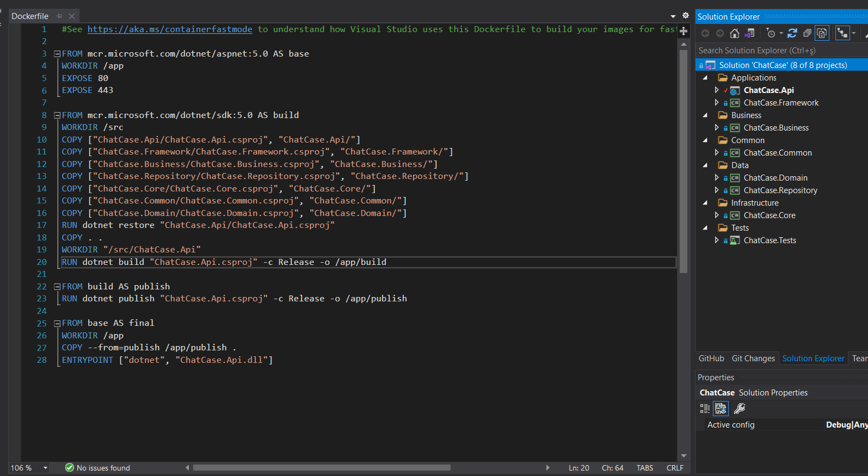The image size is (868, 476).
Task: Click the CRLF line ending indicator
Action: tap(675, 468)
